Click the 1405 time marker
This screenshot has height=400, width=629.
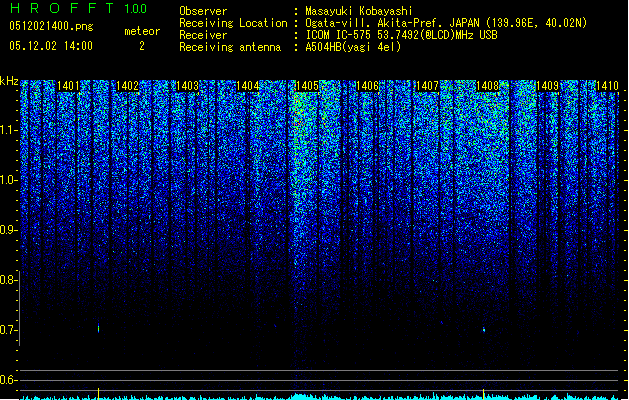point(307,86)
